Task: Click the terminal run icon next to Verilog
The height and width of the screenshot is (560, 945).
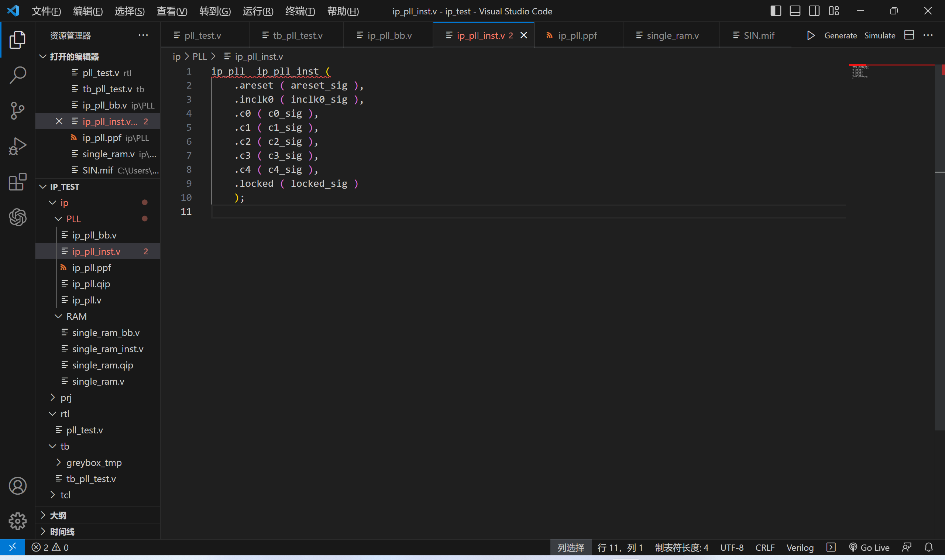Action: [x=831, y=547]
